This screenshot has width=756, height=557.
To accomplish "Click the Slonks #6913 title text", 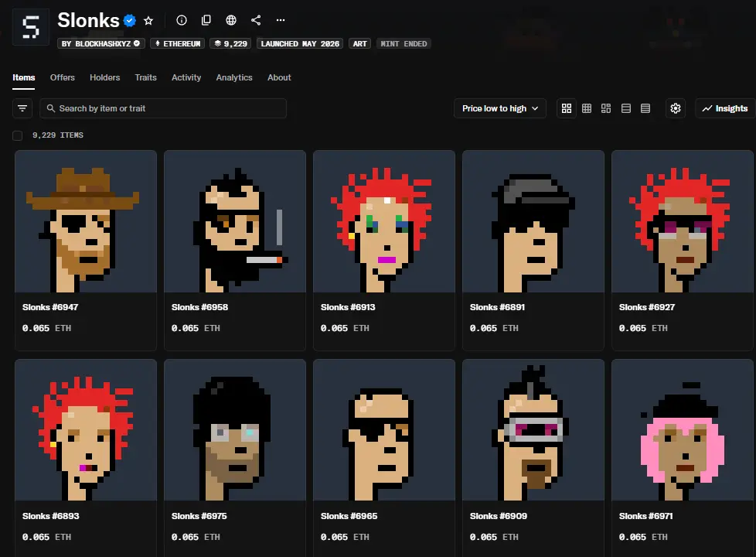I will coord(348,307).
